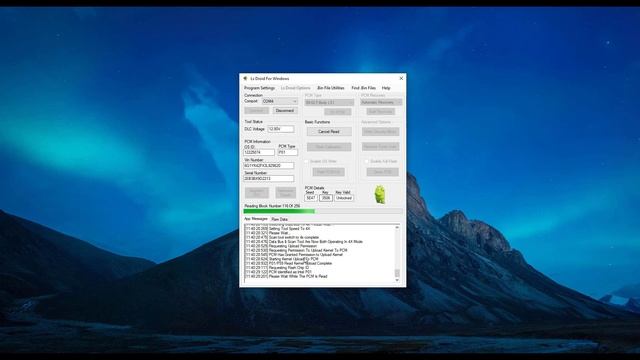Click the read progress bar
The width and height of the screenshot is (640, 360).
pyautogui.click(x=323, y=211)
